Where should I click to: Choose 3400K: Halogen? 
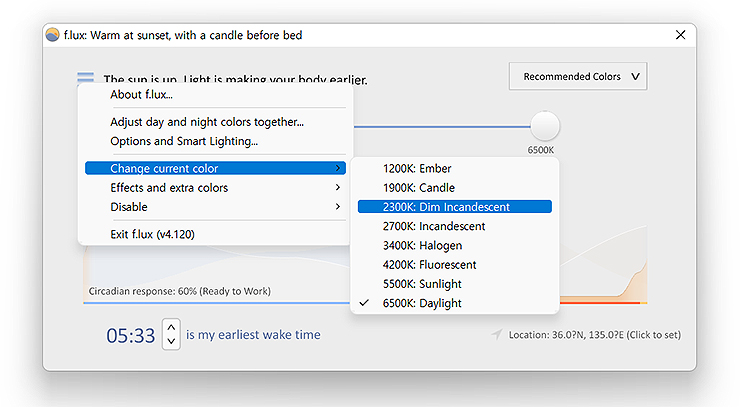(x=454, y=246)
